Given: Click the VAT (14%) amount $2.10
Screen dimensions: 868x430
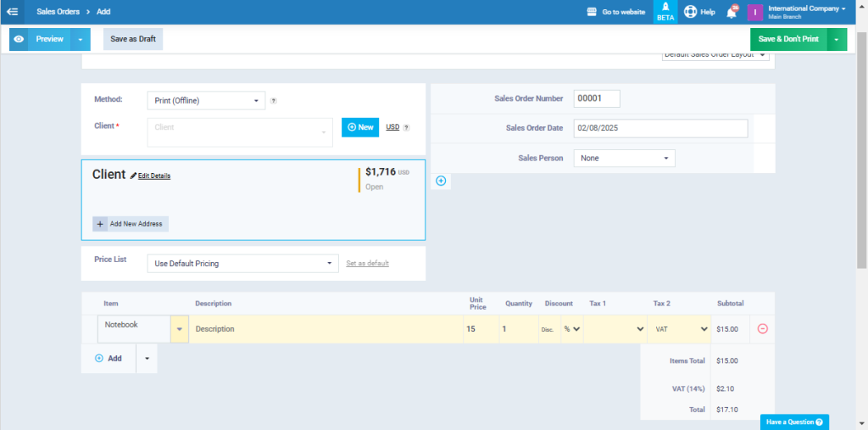Looking at the screenshot, I should [x=726, y=388].
